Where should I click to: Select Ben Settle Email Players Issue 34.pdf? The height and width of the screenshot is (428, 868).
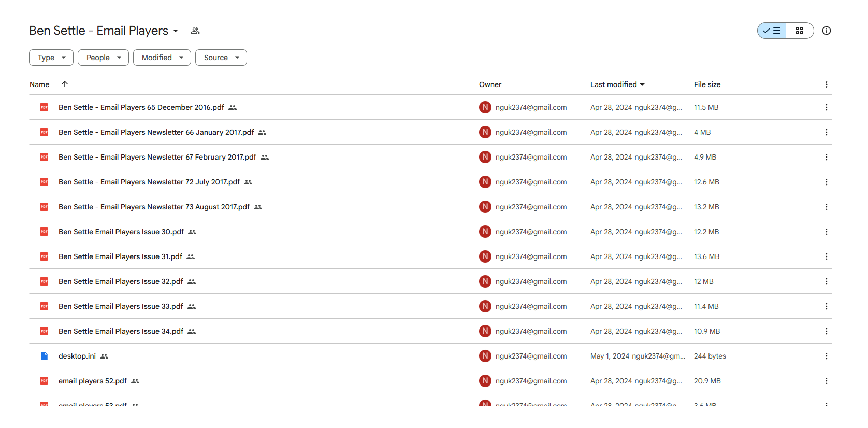[x=121, y=331]
